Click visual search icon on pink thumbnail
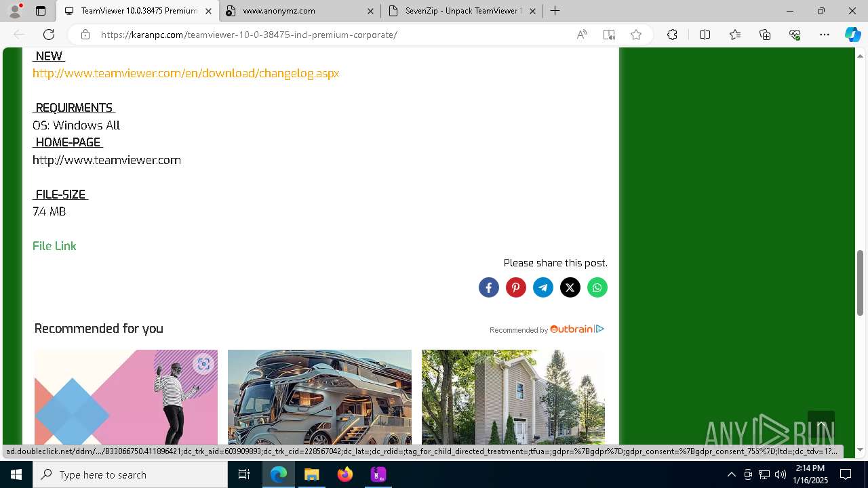 203,365
